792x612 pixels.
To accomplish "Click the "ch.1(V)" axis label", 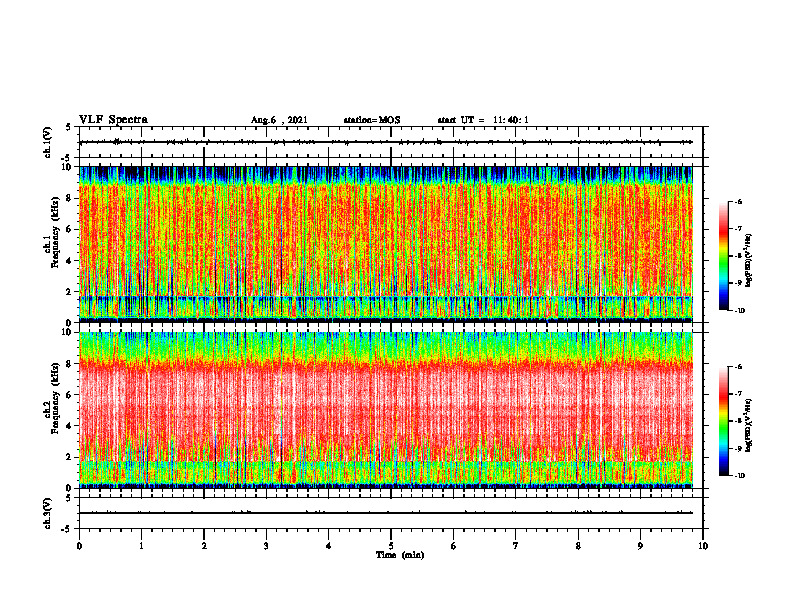I will click(x=48, y=142).
